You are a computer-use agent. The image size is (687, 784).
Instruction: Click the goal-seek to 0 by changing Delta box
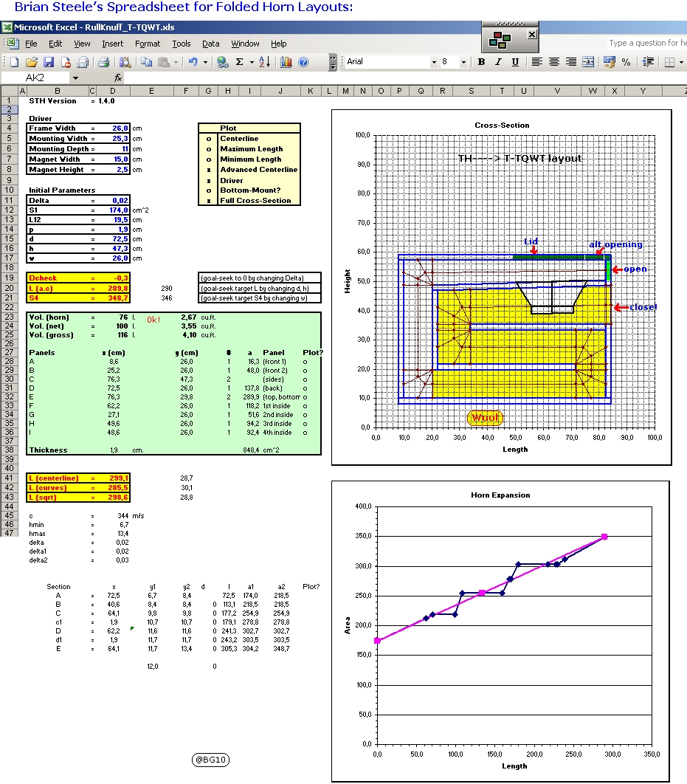point(259,278)
